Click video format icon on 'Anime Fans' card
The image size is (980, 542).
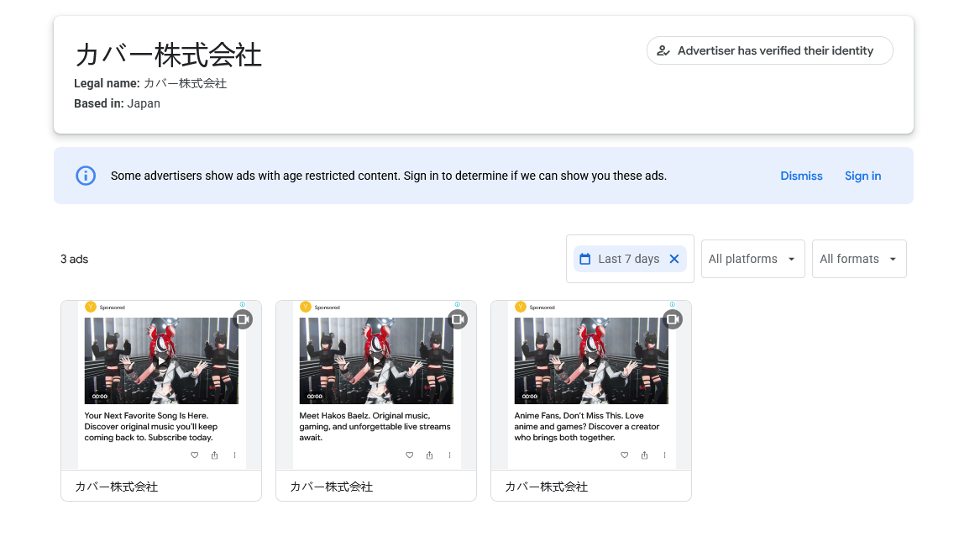(x=673, y=319)
